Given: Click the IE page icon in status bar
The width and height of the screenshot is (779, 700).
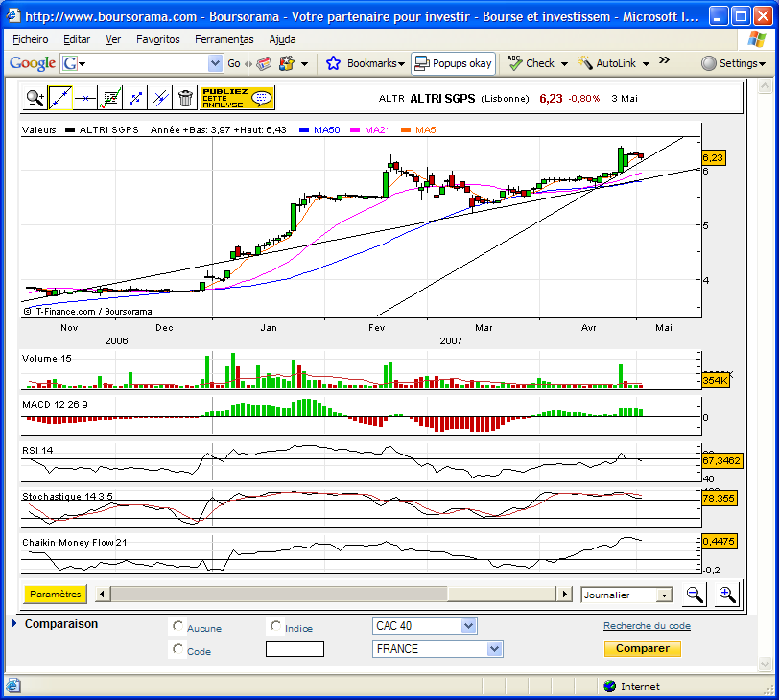Looking at the screenshot, I should pos(12,687).
